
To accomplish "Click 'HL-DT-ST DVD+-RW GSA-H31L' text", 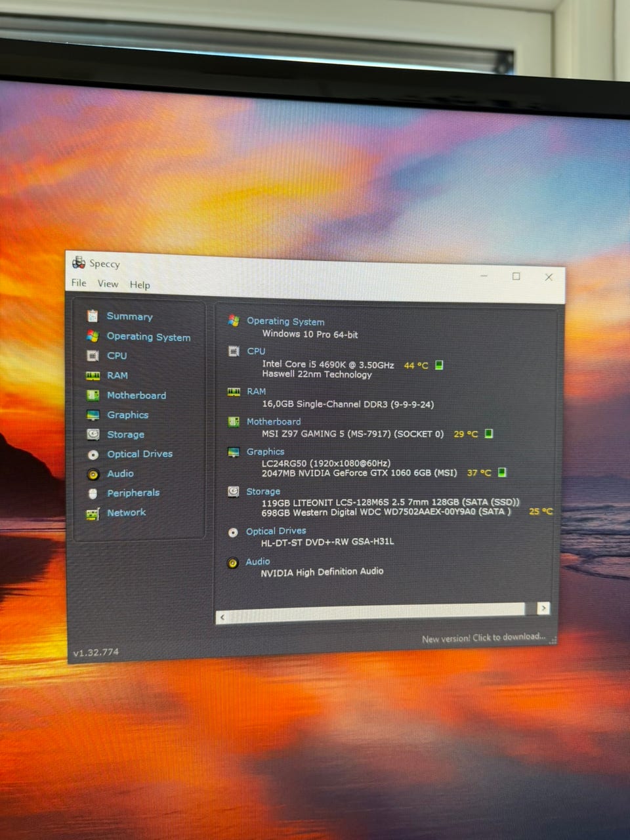I will pyautogui.click(x=327, y=542).
